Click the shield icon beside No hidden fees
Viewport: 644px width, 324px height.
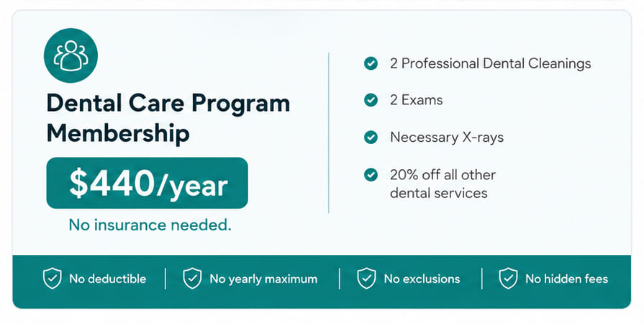[508, 279]
